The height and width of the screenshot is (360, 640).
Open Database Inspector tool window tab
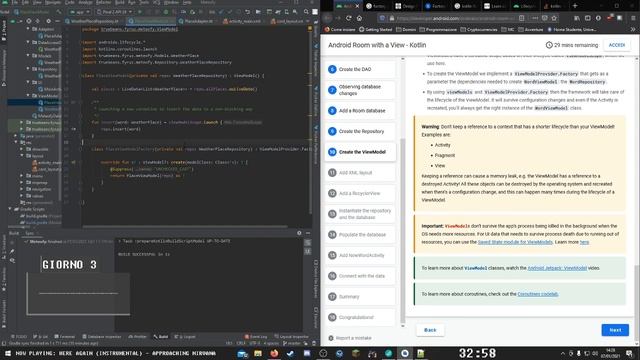[x=102, y=337]
